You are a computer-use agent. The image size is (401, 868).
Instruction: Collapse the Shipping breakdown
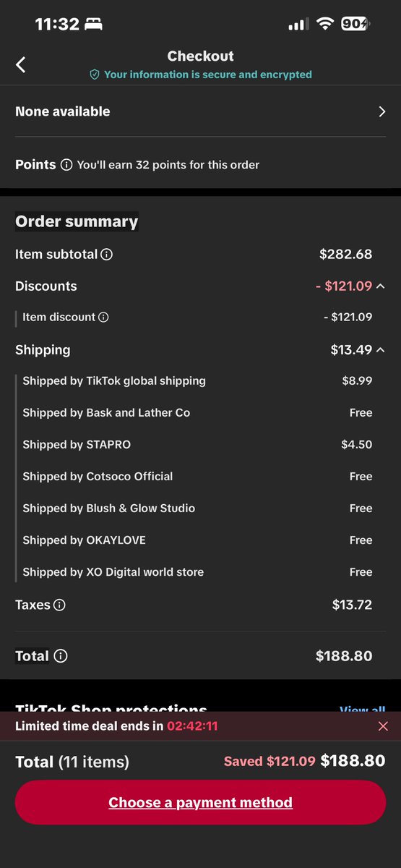[381, 350]
